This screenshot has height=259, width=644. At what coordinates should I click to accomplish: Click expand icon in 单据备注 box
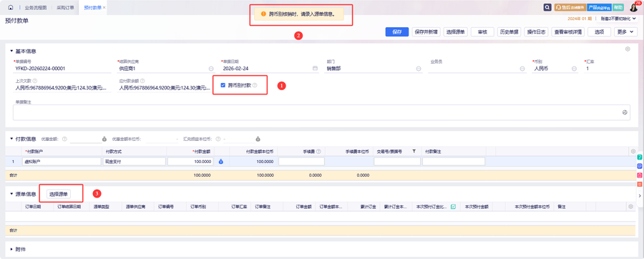pyautogui.click(x=625, y=112)
